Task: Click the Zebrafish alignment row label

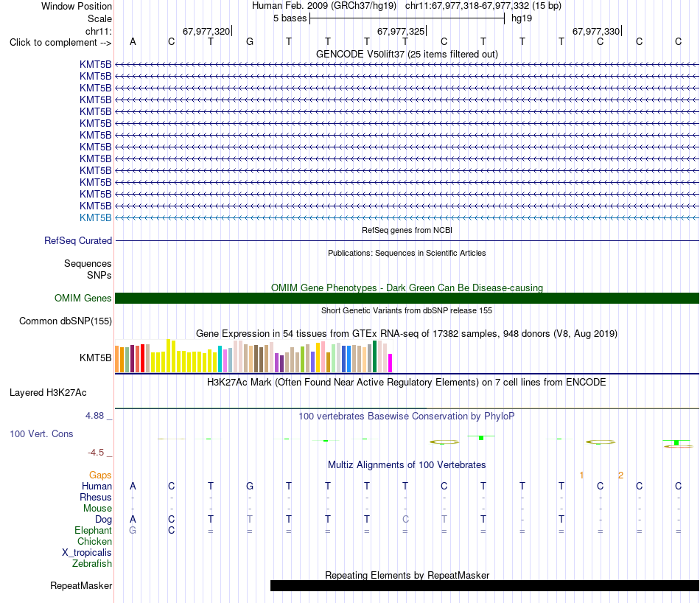Action: click(x=92, y=564)
